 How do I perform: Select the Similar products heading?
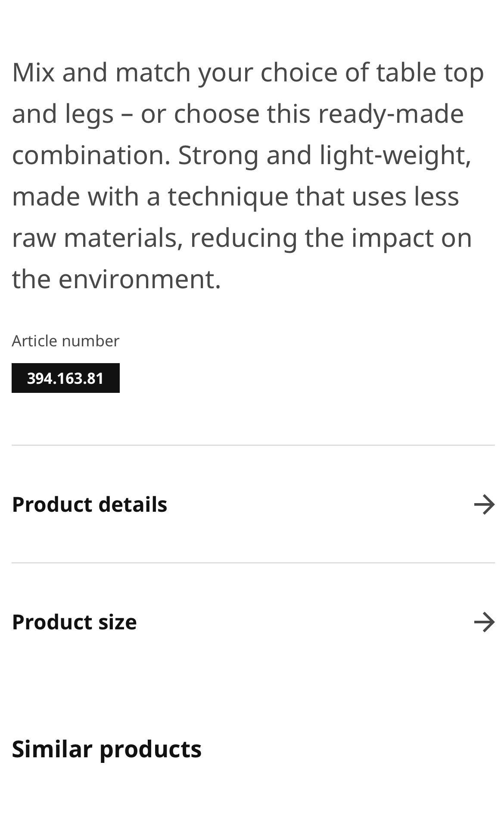(x=106, y=749)
